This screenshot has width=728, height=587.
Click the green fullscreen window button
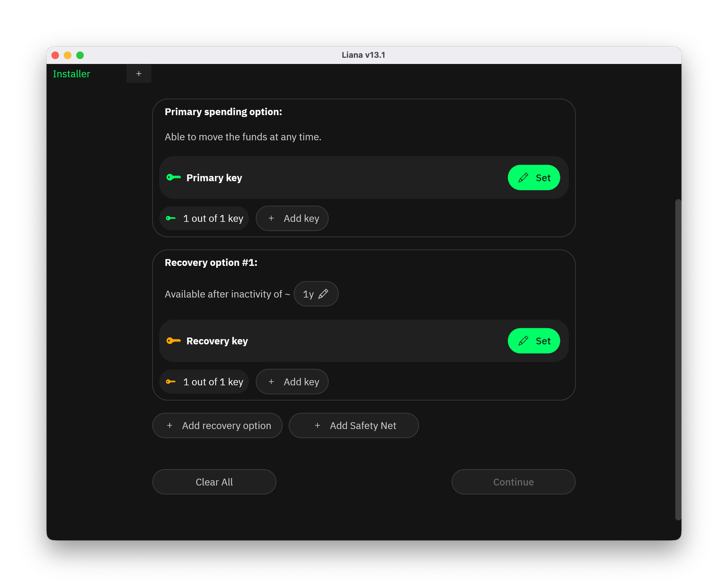pyautogui.click(x=80, y=55)
